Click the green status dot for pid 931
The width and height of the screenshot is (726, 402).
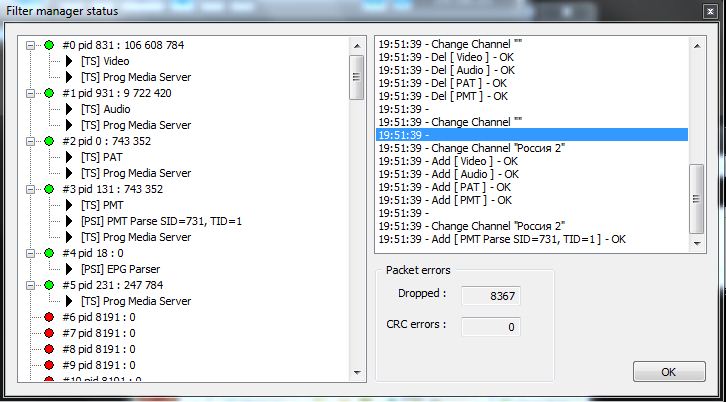[49, 93]
